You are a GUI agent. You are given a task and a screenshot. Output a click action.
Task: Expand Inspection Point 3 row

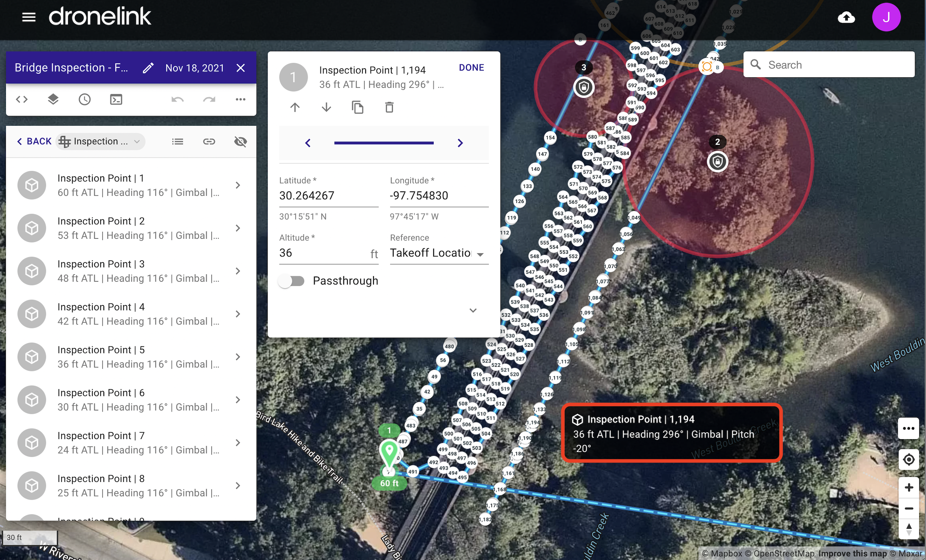238,271
